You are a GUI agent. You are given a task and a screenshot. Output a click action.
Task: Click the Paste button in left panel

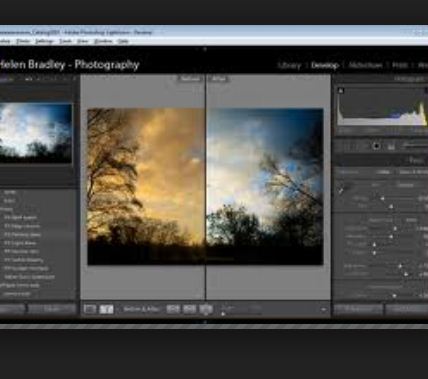point(52,309)
